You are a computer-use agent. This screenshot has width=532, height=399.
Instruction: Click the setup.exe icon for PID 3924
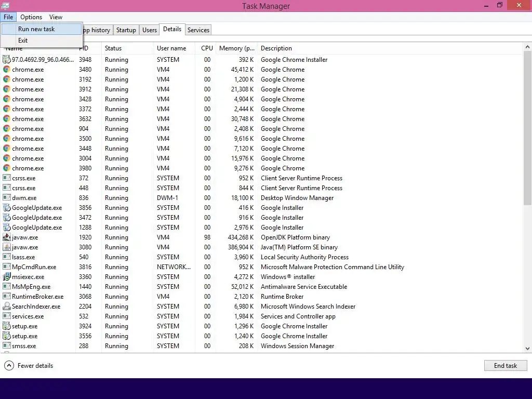[6, 326]
